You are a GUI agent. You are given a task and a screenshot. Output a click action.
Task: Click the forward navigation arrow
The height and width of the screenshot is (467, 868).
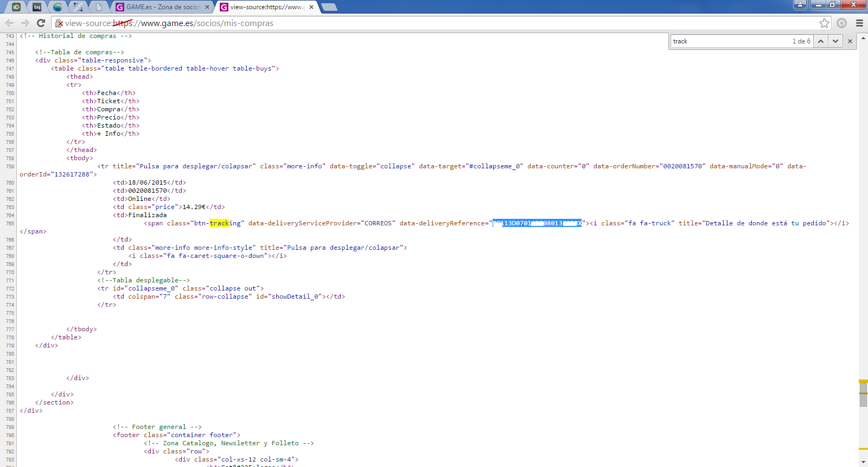tap(25, 23)
